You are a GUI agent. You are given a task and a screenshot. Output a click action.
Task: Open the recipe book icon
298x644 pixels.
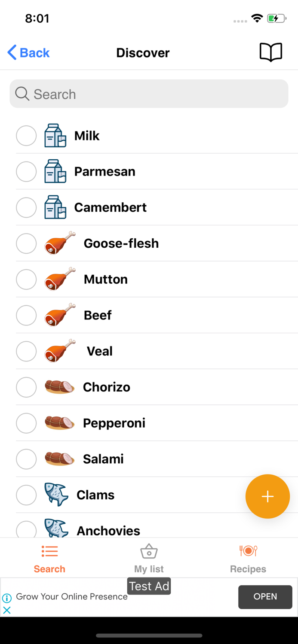[271, 52]
